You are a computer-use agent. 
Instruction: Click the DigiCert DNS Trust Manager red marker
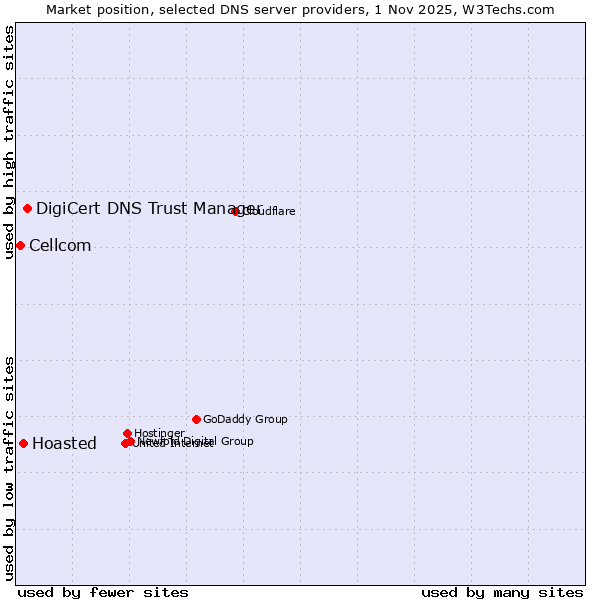pyautogui.click(x=28, y=208)
